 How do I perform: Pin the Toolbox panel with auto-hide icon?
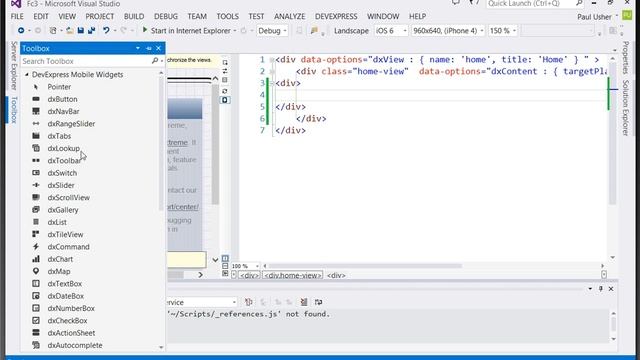point(149,48)
